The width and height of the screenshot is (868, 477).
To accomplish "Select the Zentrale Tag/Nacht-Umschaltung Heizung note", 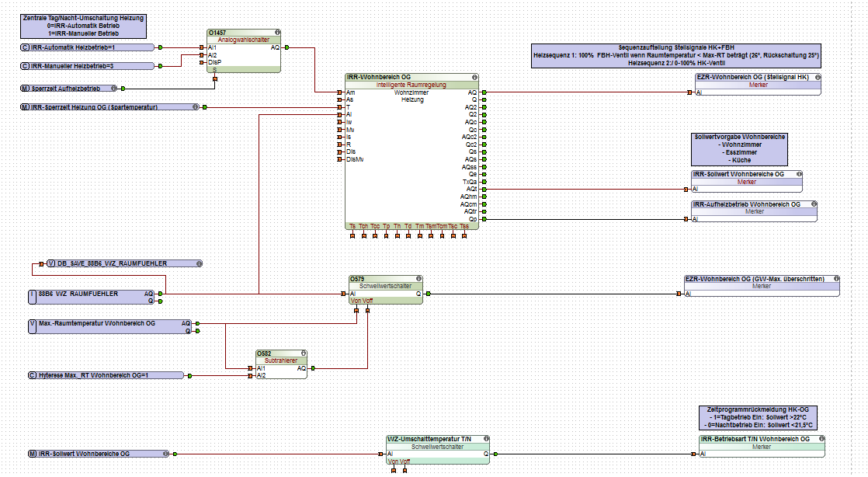I will pyautogui.click(x=84, y=26).
